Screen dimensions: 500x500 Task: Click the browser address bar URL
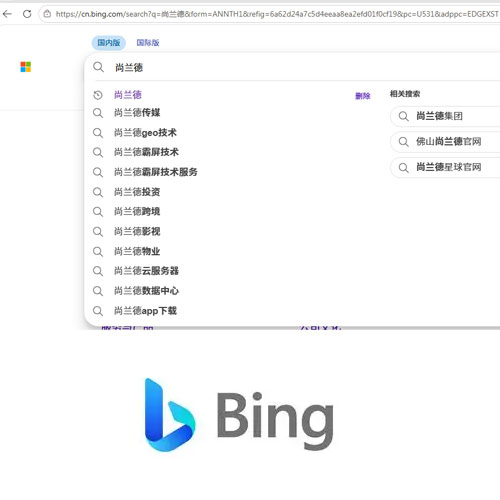(277, 14)
